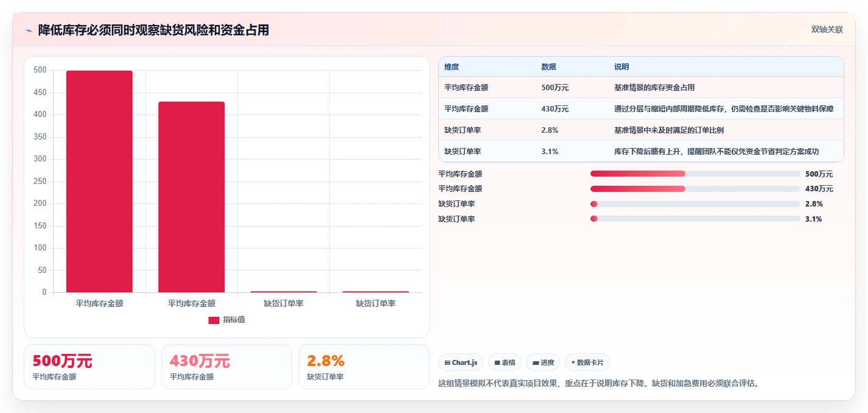Image resolution: width=868 pixels, height=413 pixels.
Task: Click the red 指标值 legend swatch
Action: click(214, 320)
